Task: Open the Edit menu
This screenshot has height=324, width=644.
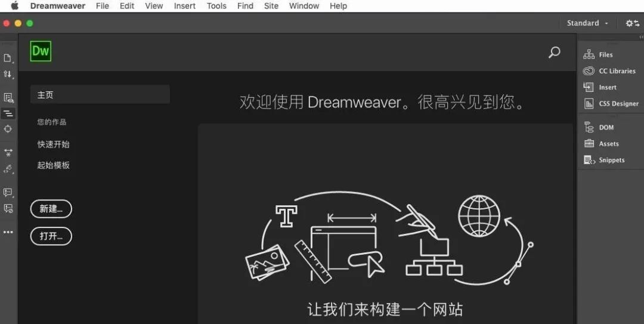Action: [x=127, y=6]
